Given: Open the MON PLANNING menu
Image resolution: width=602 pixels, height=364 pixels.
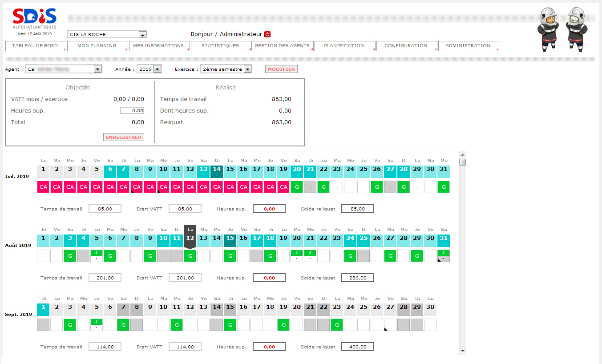Looking at the screenshot, I should pyautogui.click(x=97, y=46).
